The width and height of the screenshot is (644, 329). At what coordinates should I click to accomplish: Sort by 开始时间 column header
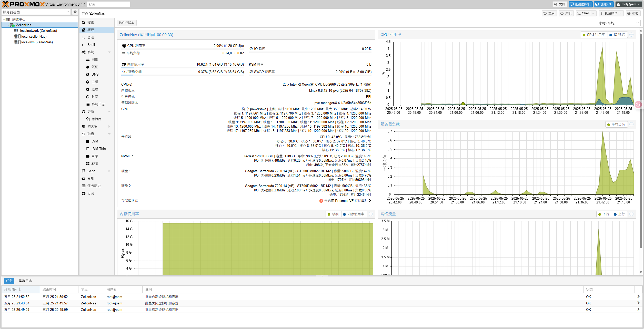click(21, 290)
